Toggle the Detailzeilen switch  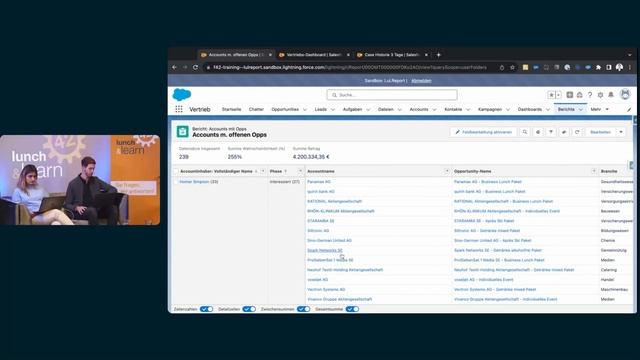pos(249,309)
